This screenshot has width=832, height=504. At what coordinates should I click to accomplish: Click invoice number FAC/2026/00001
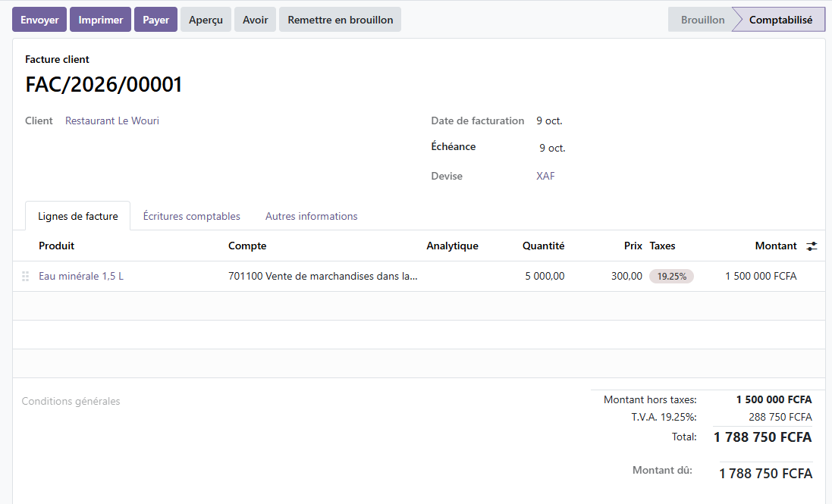tap(103, 84)
